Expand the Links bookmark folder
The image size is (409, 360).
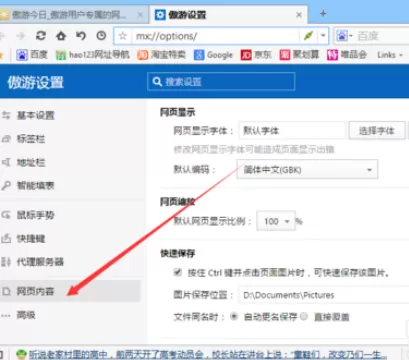(390, 55)
